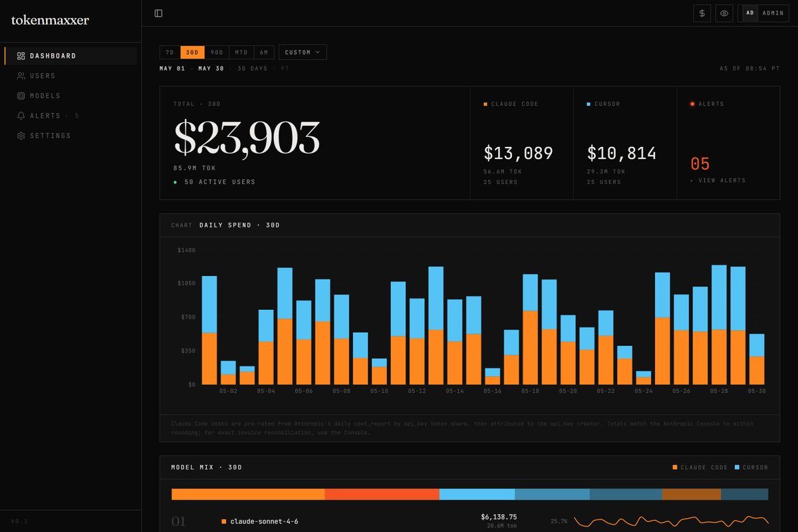Toggle the sidebar collapse icon
798x532 pixels.
tap(158, 13)
